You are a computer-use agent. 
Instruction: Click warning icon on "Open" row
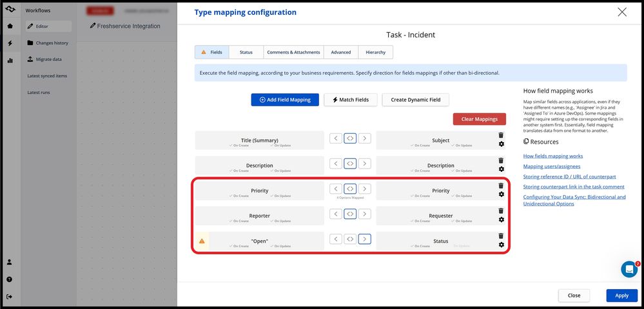202,241
